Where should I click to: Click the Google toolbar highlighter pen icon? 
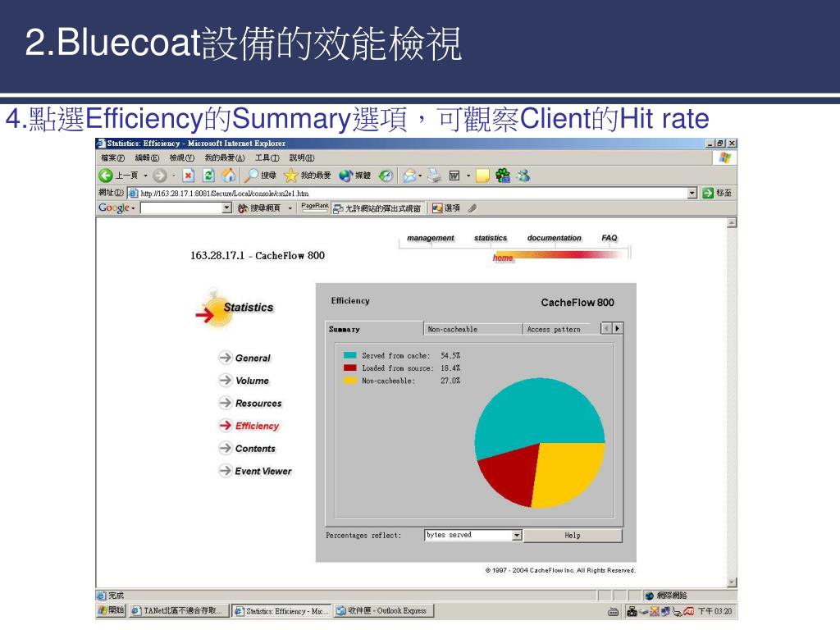(x=472, y=208)
